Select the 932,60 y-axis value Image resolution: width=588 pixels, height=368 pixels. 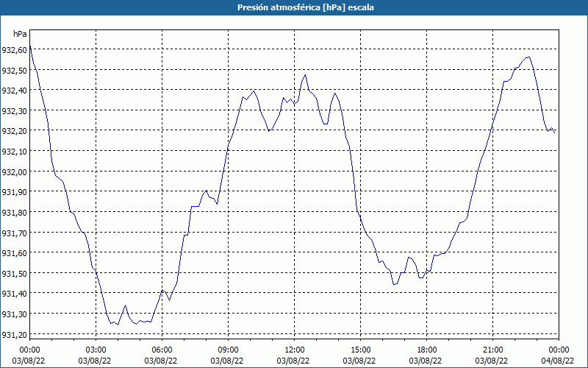[14, 50]
